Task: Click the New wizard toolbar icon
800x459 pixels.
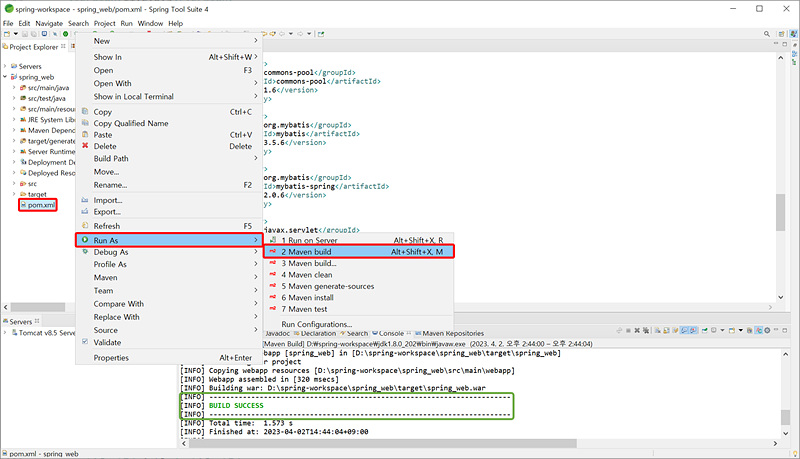Action: point(7,34)
